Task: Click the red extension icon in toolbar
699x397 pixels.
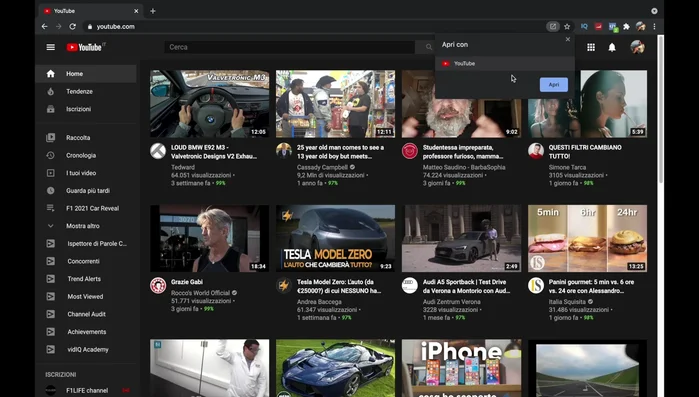Action: 598,27
